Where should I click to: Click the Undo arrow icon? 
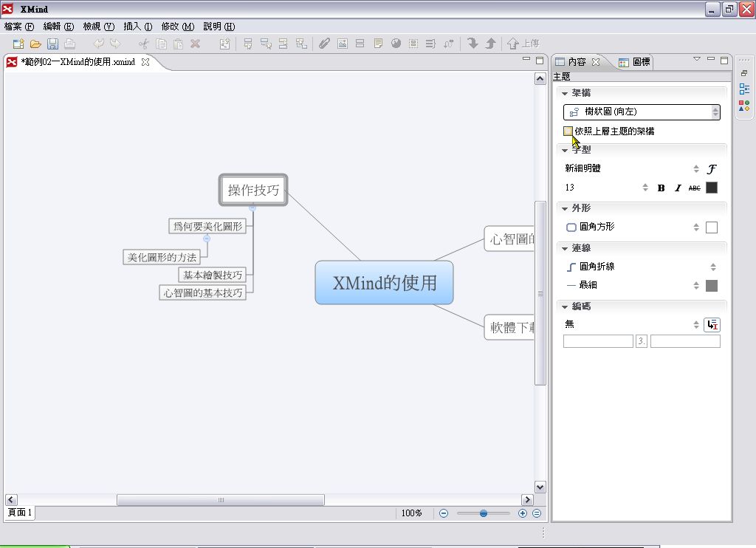click(98, 44)
